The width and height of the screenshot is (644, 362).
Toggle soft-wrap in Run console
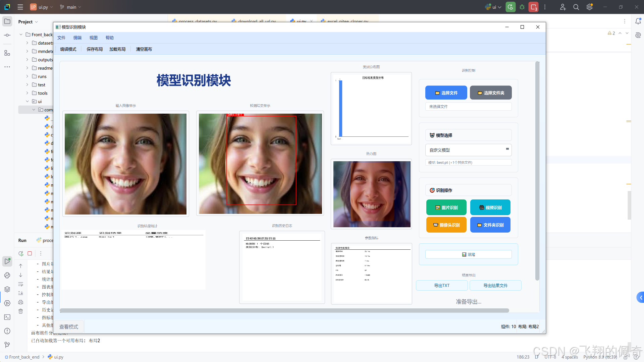click(20, 284)
